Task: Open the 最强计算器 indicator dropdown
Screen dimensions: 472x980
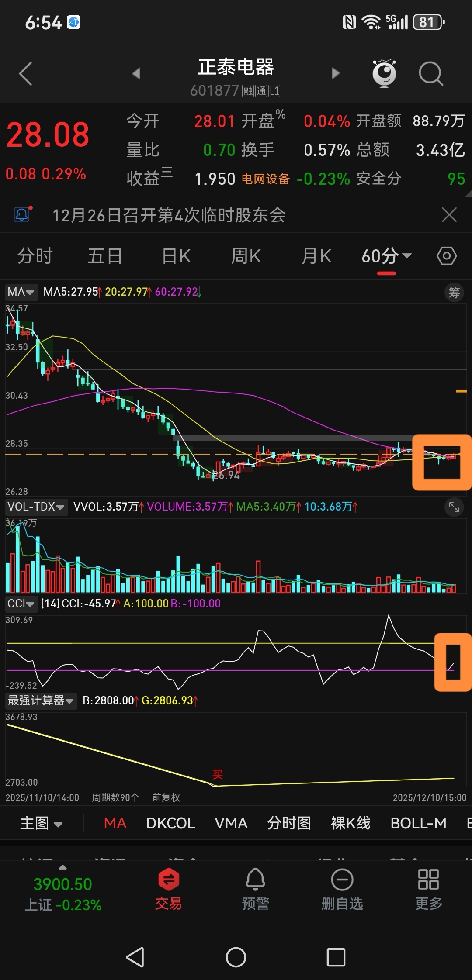Action: 41,700
